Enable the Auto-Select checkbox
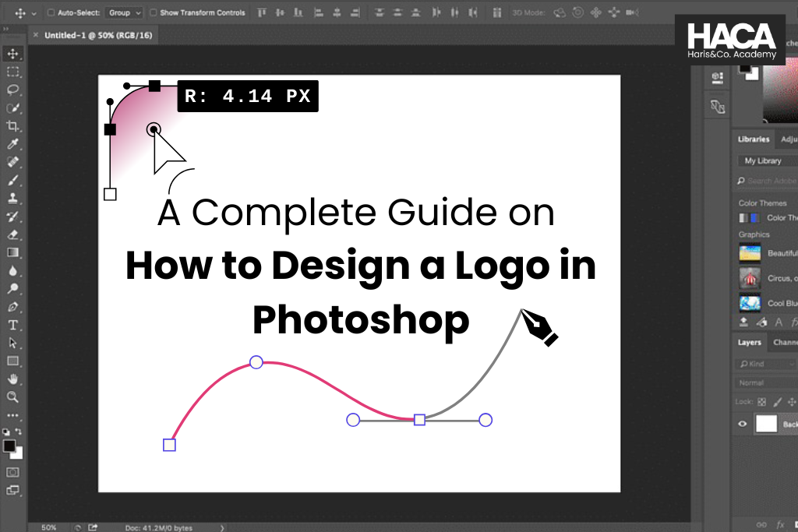 point(50,12)
